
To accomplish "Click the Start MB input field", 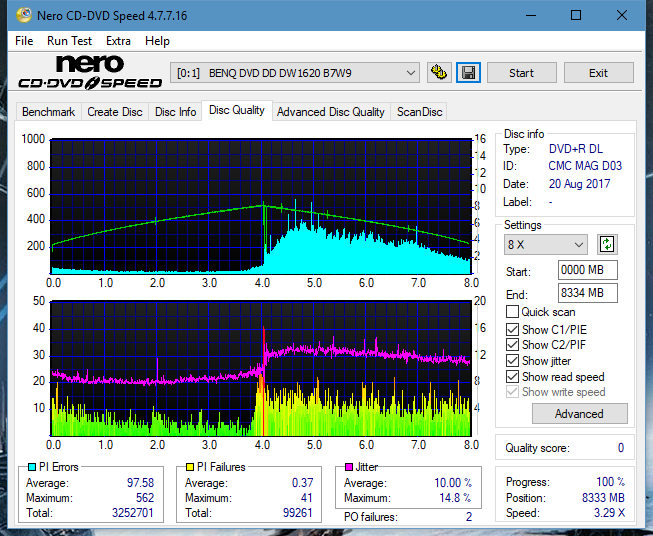I will click(x=588, y=270).
